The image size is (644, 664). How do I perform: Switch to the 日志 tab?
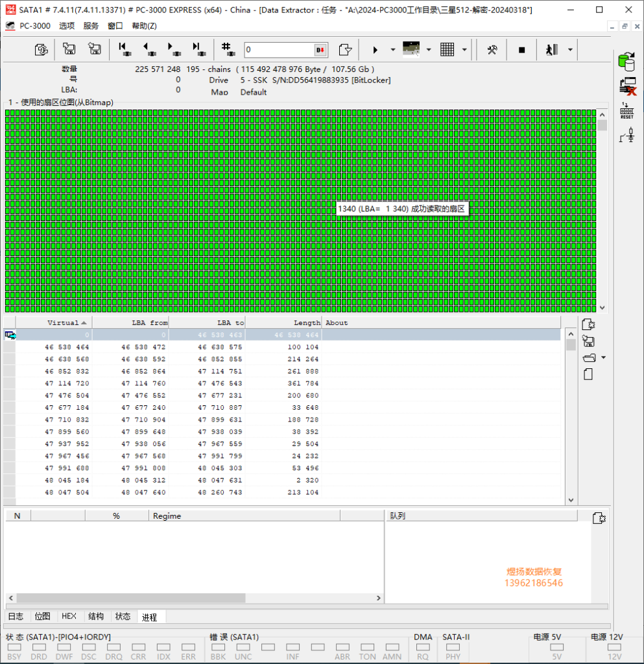[16, 617]
